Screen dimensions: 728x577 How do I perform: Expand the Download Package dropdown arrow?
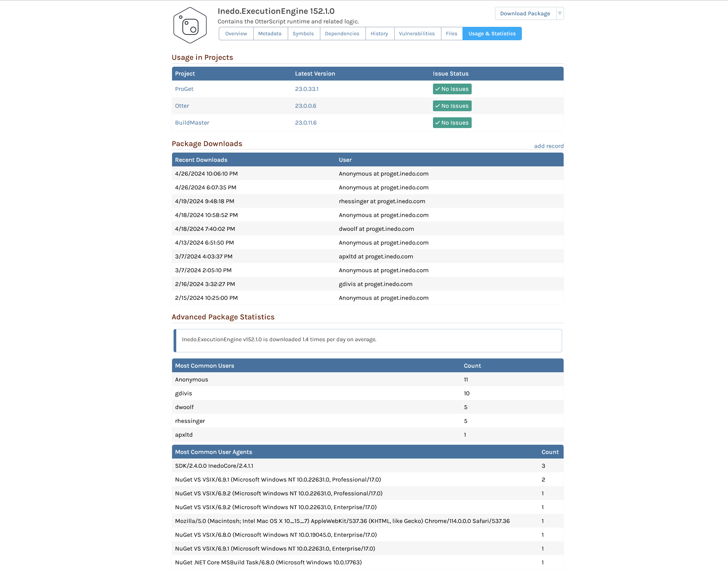coord(560,13)
